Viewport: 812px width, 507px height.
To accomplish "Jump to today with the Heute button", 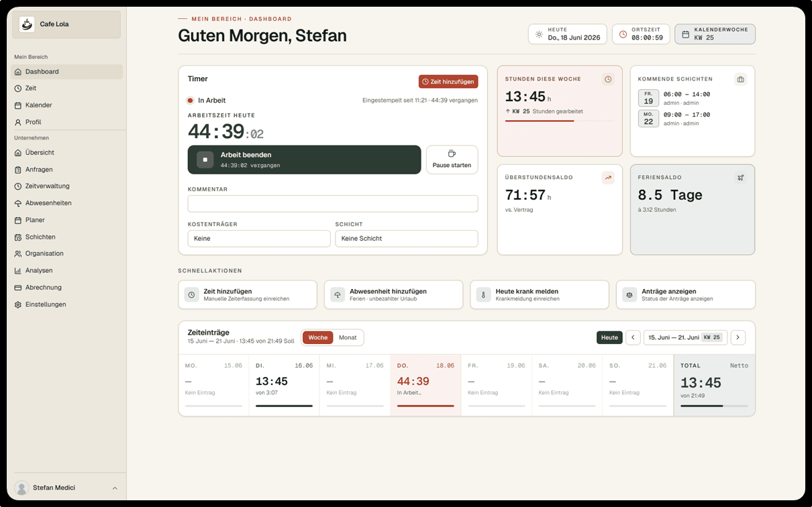I will coord(609,337).
